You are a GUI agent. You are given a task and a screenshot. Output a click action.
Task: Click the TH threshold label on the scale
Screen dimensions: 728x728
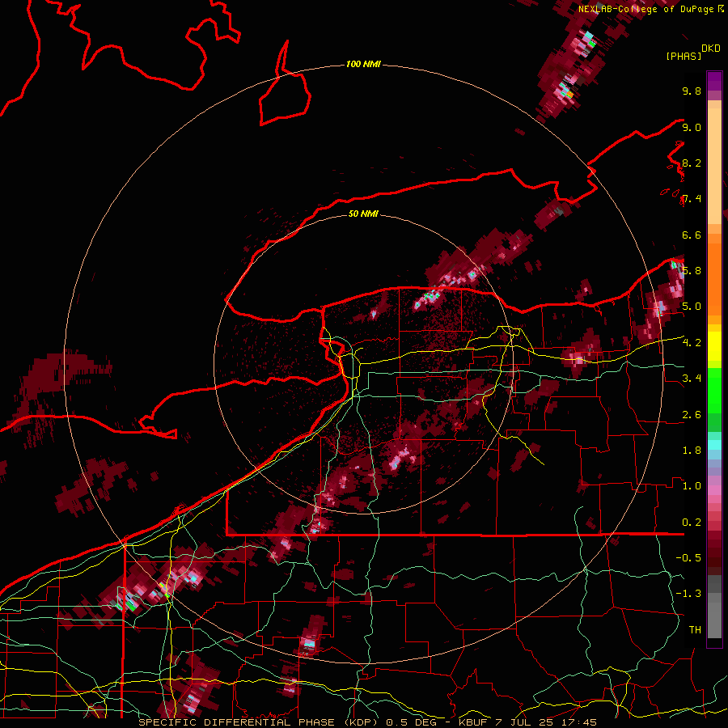coord(695,630)
